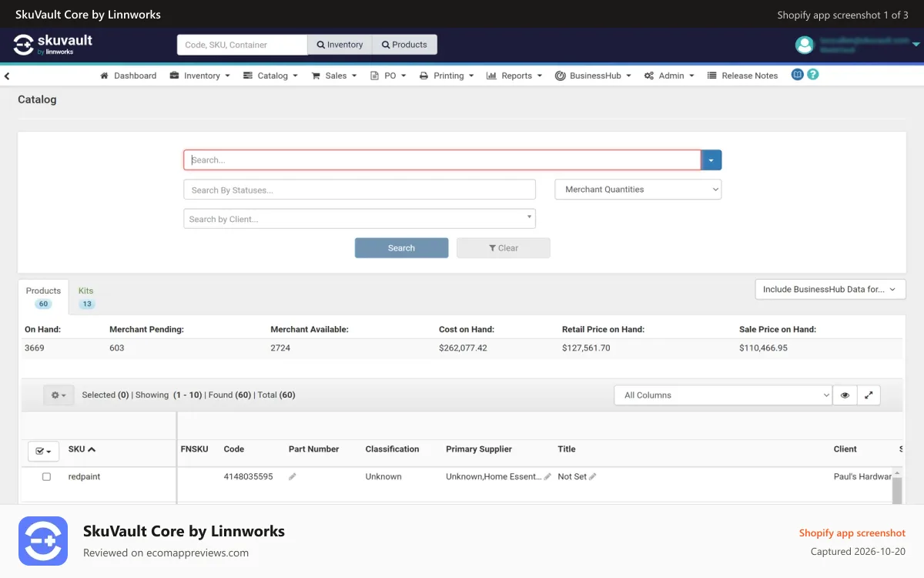Click the grid settings gear button
The image size is (924, 578).
(59, 395)
